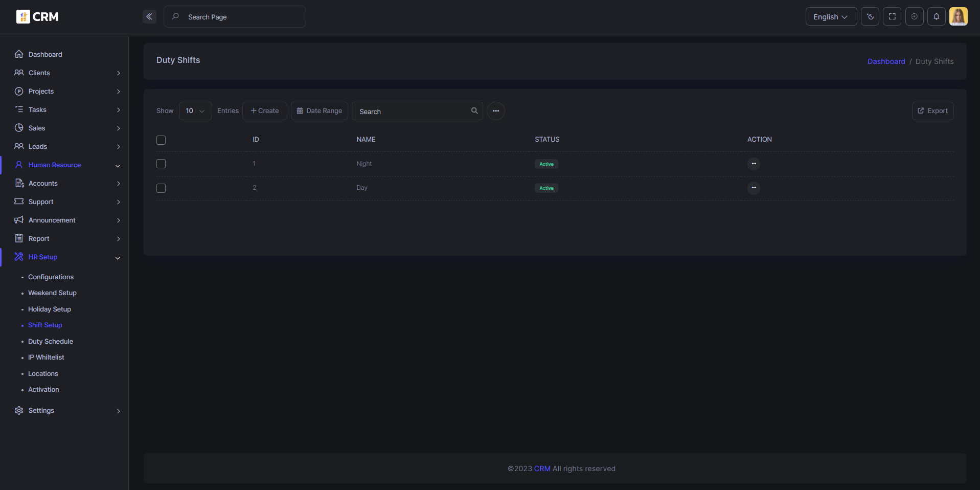Open Weekend Setup submenu item
980x490 pixels.
point(52,293)
